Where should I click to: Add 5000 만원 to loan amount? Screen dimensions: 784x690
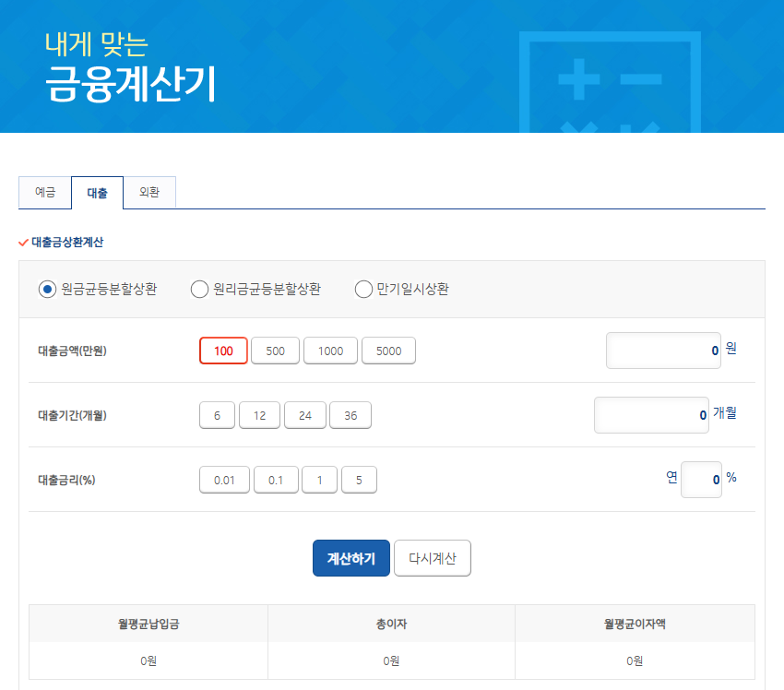(388, 351)
